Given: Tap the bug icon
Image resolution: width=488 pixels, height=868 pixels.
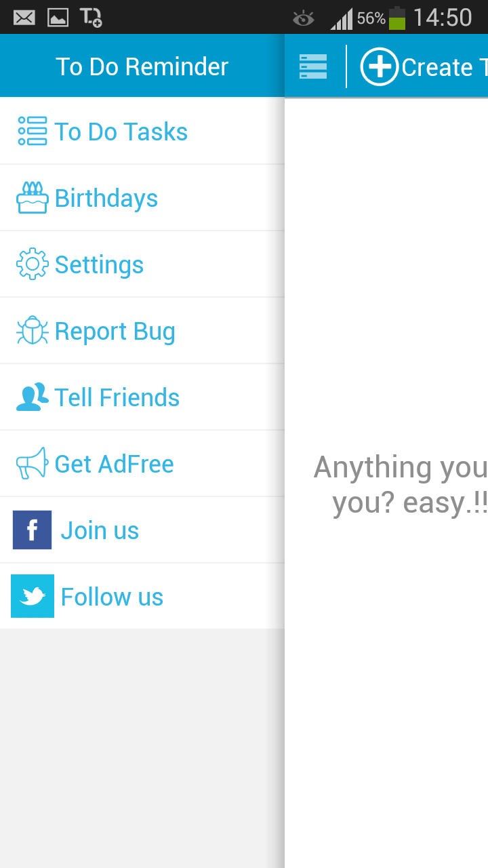Looking at the screenshot, I should [33, 330].
